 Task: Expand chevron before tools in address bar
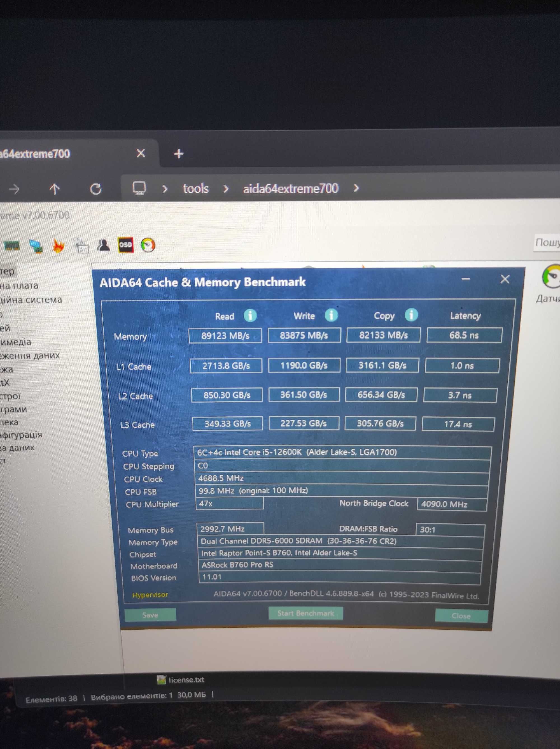165,189
